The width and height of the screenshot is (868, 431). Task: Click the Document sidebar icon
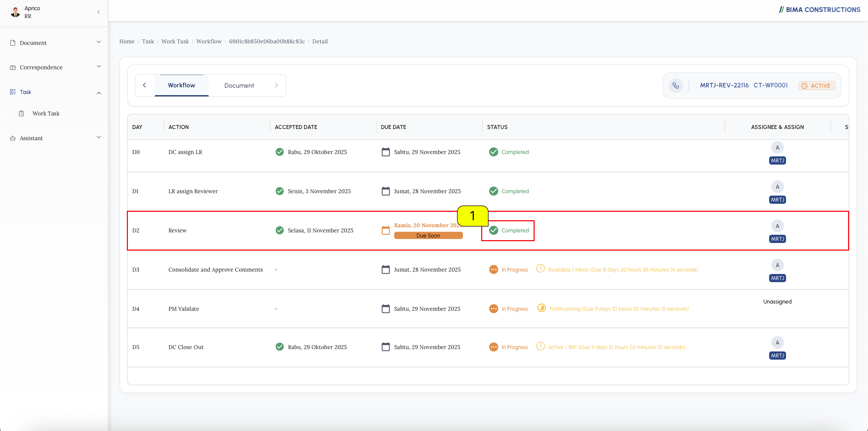coord(13,43)
